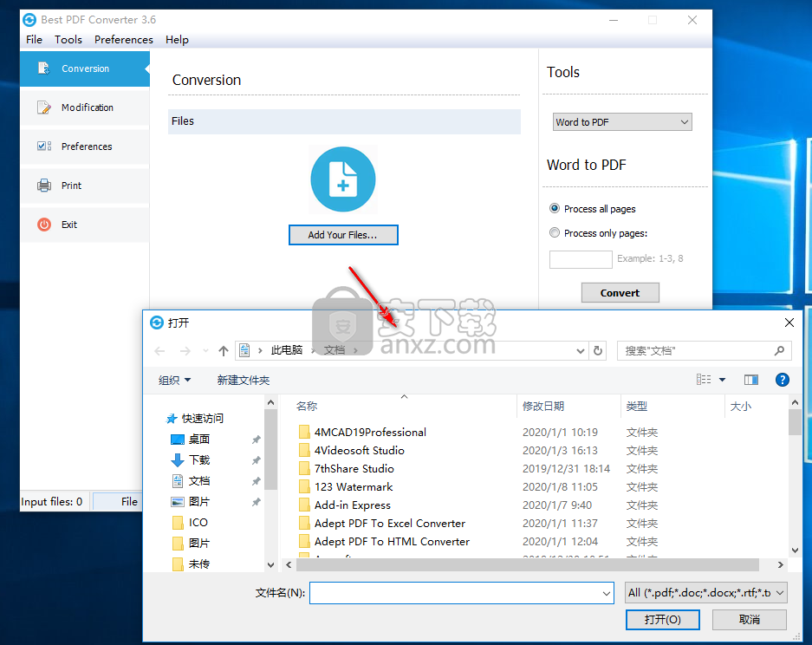Screen dimensions: 812x645
Task: Click 此电脑 in the address bar
Action: [x=286, y=350]
